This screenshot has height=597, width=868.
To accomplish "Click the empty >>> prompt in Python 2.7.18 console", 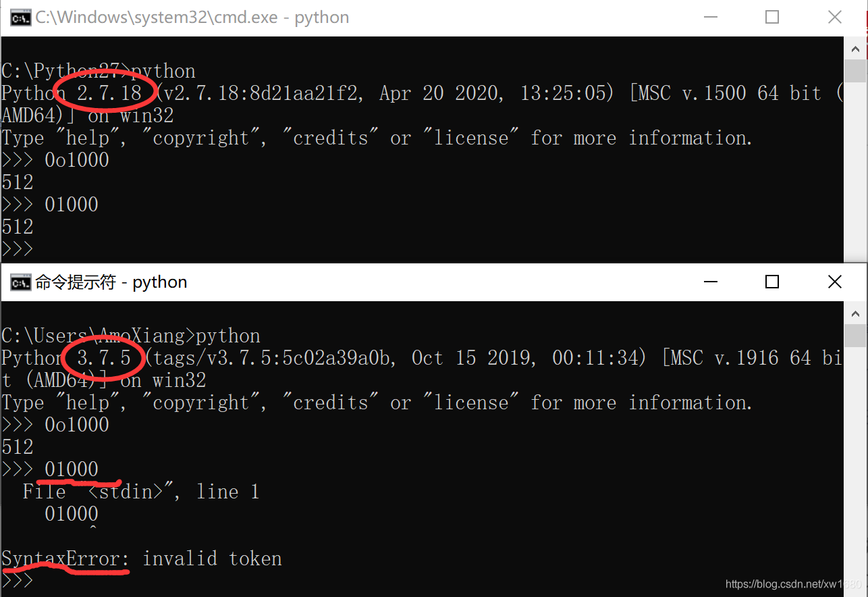I will (17, 249).
